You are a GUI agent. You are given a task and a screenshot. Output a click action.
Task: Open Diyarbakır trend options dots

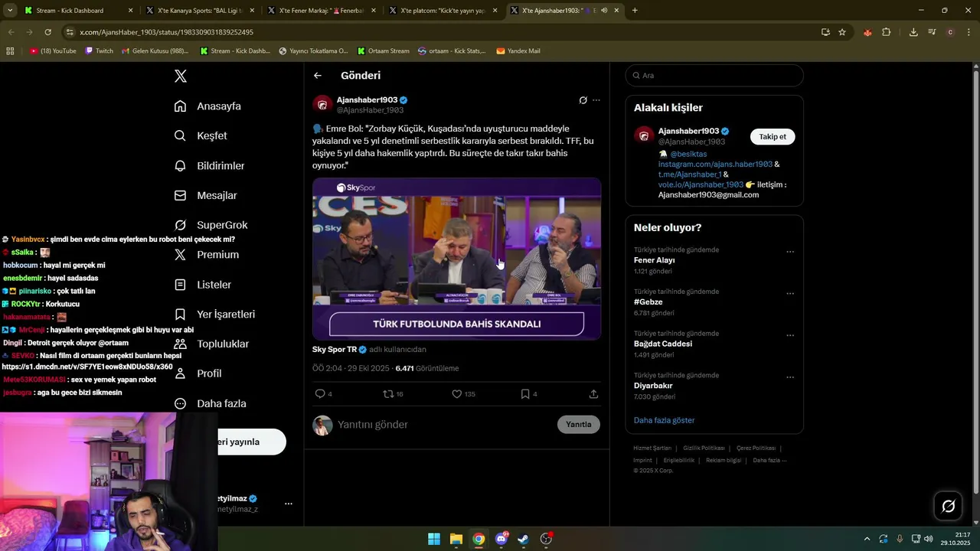click(790, 377)
